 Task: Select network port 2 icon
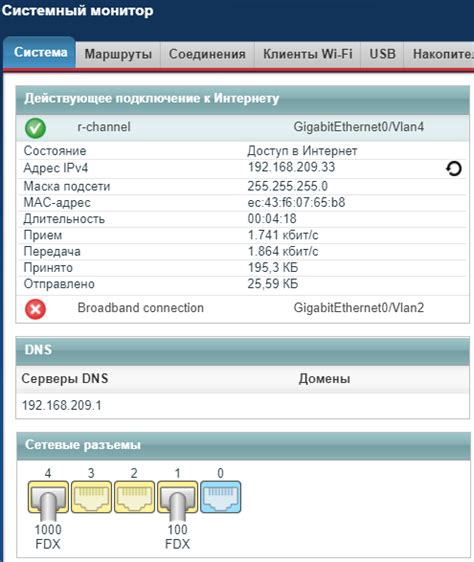pos(134,497)
